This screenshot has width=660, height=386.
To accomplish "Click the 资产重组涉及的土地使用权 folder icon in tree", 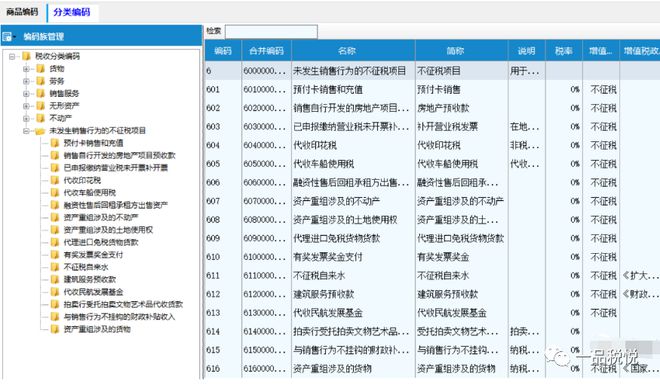I will [x=55, y=230].
